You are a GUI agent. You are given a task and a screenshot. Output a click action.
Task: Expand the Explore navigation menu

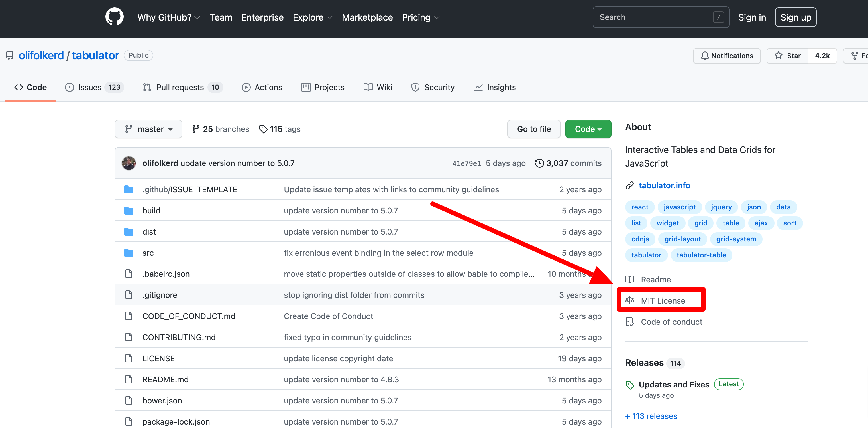pos(312,17)
